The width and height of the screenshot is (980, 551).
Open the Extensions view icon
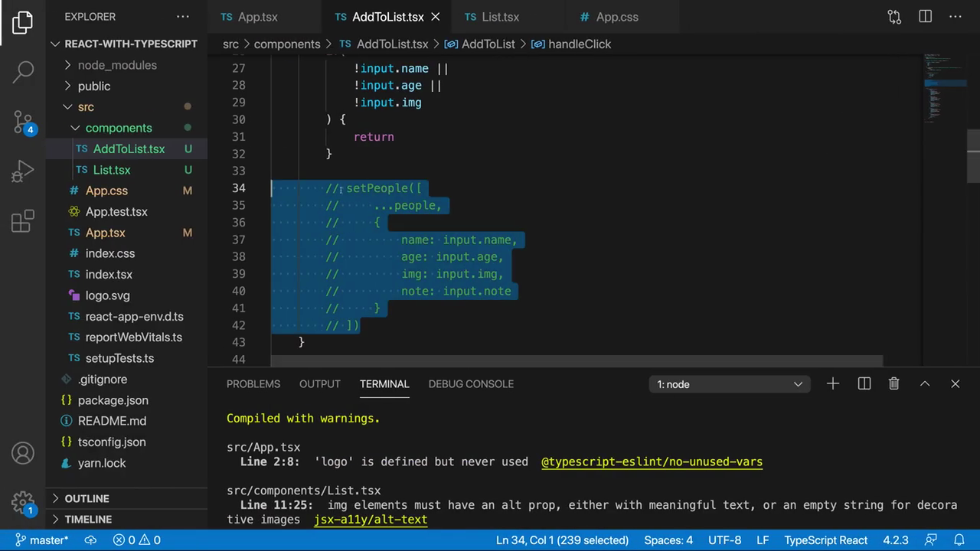[23, 221]
